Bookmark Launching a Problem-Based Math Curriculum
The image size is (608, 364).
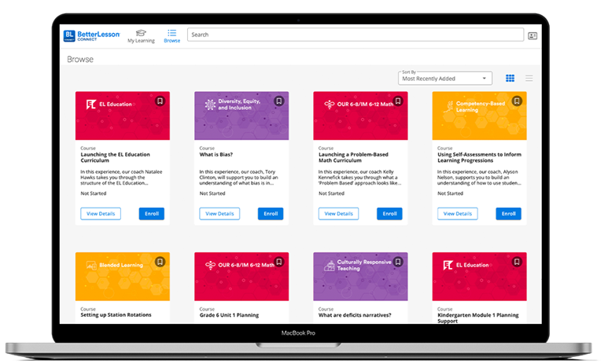pyautogui.click(x=398, y=101)
